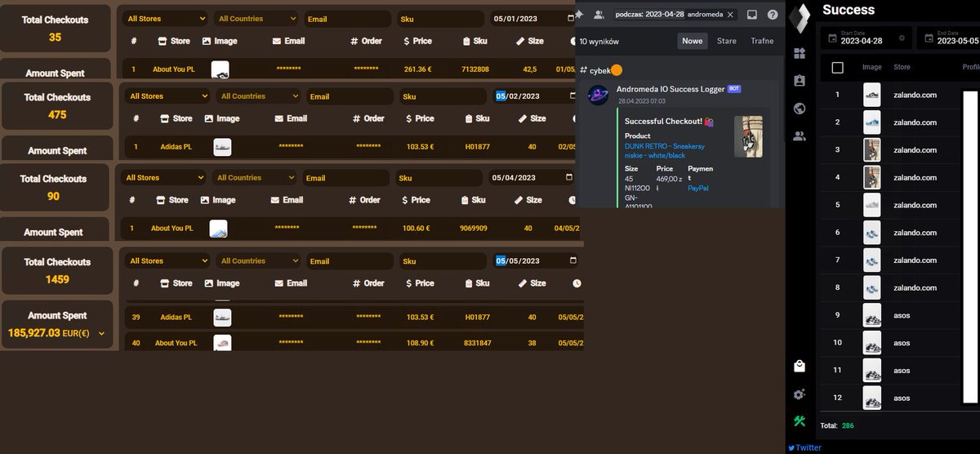Switch to the Trafne results tab
This screenshot has width=980, height=454.
click(762, 41)
